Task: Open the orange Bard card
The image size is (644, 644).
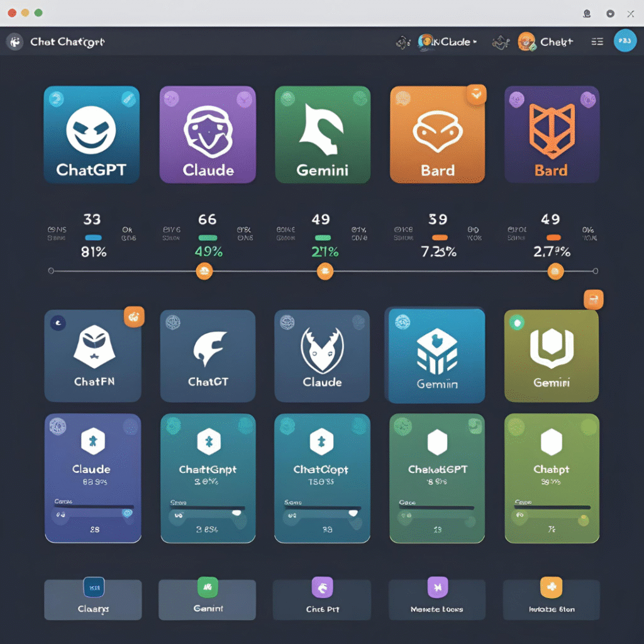Action: coord(438,135)
